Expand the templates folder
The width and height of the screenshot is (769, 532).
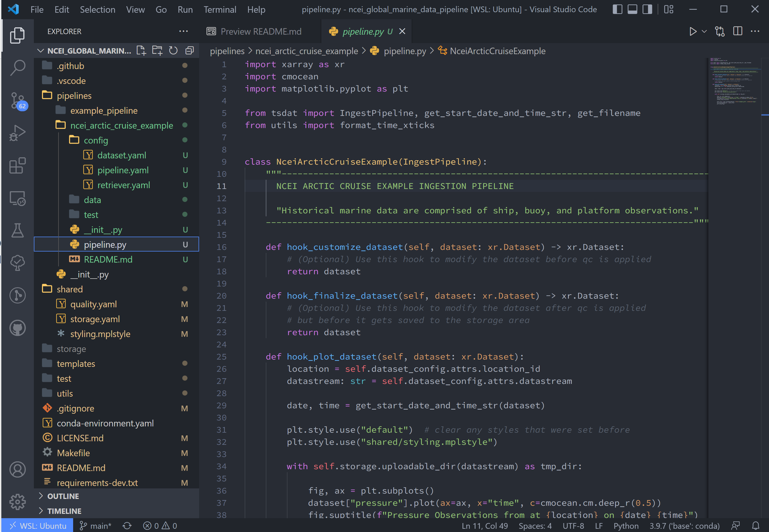117,364
